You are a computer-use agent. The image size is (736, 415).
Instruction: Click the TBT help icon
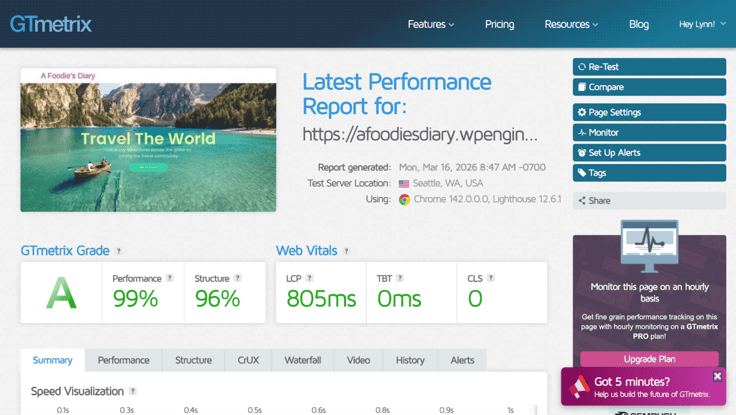(x=400, y=278)
